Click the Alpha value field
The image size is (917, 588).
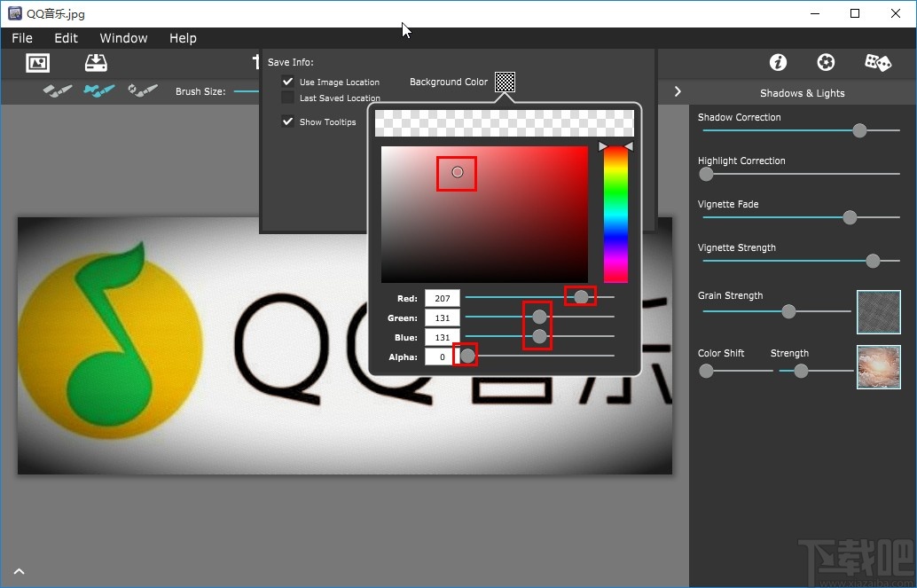(x=443, y=357)
